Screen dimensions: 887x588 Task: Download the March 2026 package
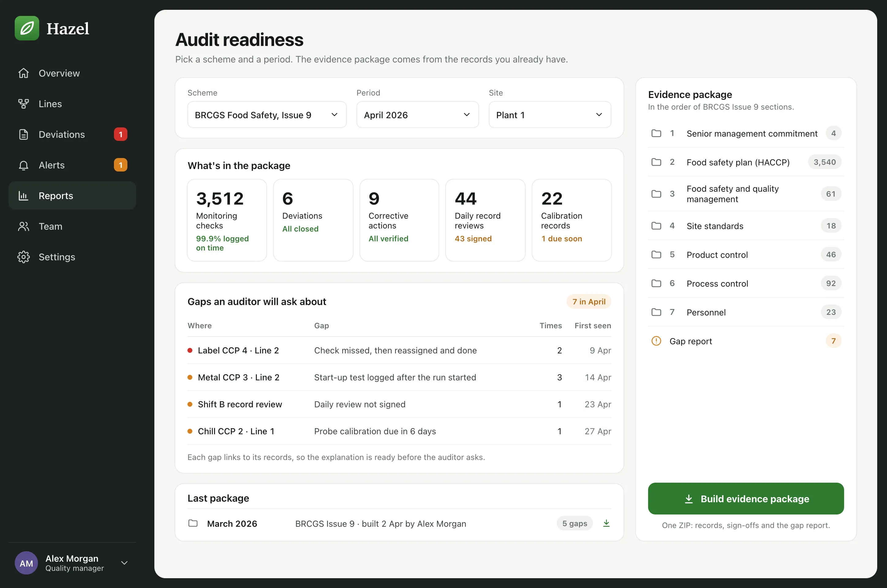[606, 523]
